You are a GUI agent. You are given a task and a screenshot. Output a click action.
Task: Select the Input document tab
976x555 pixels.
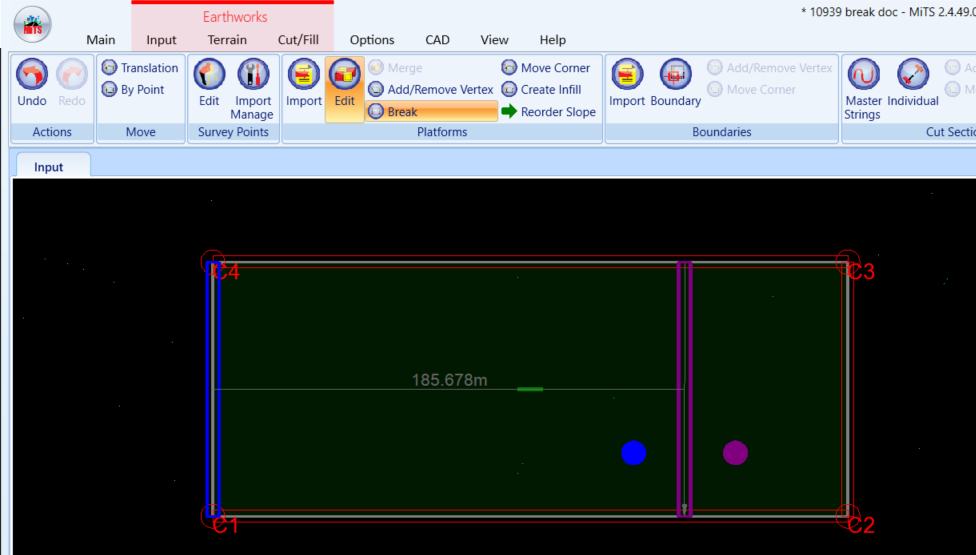54,166
